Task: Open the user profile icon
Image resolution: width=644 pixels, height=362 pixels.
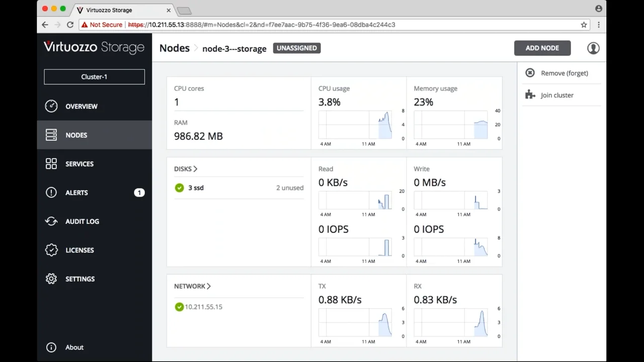Action: tap(593, 48)
